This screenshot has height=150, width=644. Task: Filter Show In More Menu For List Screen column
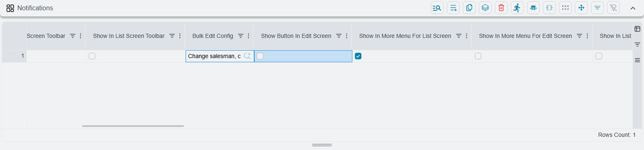click(x=459, y=36)
